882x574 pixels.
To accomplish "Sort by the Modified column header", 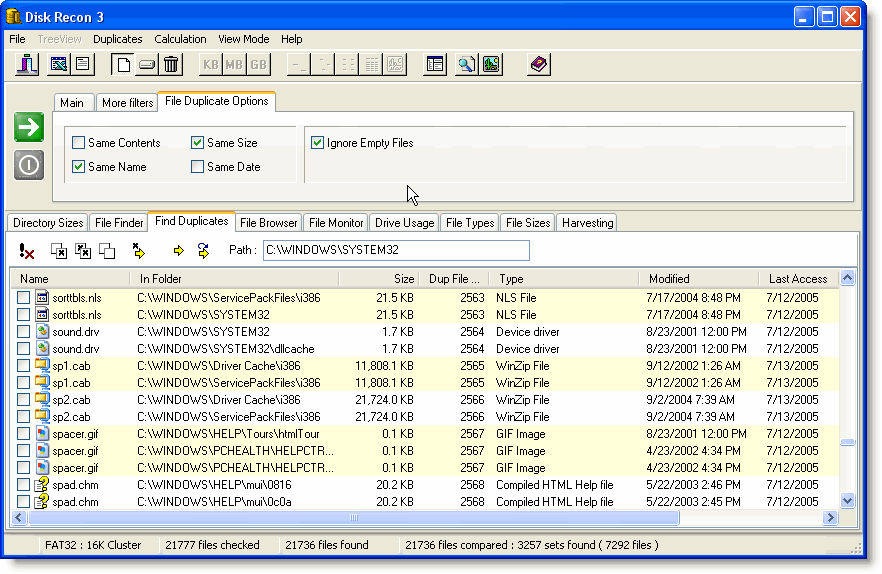I will 699,279.
